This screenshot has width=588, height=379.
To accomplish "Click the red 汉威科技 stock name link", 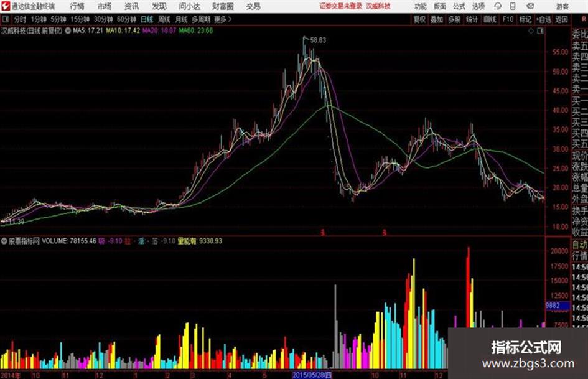I will 378,6.
